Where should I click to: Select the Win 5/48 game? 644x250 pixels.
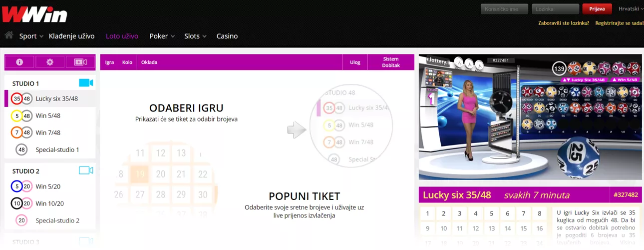click(x=50, y=115)
